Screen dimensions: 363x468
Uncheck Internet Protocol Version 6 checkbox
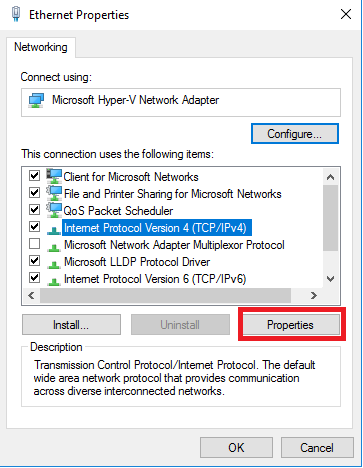(x=34, y=277)
